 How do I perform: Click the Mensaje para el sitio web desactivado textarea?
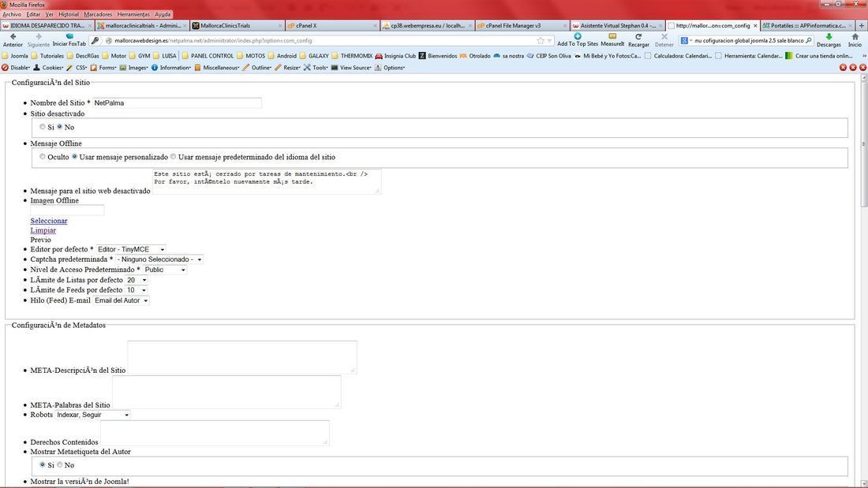pos(267,182)
